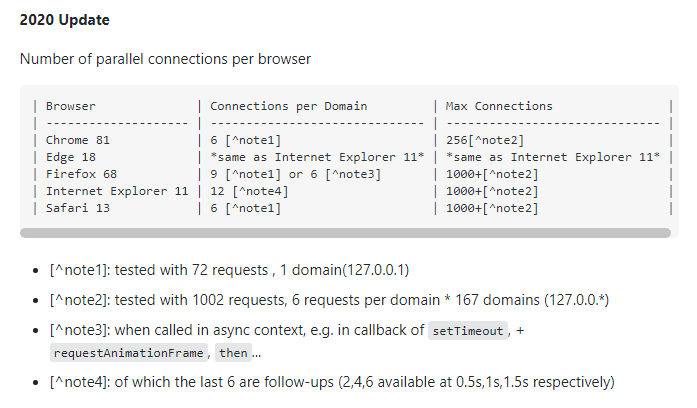Click the [^note4] bullet about follow-ups
This screenshot has width=697, height=408.
pyautogui.click(x=332, y=382)
